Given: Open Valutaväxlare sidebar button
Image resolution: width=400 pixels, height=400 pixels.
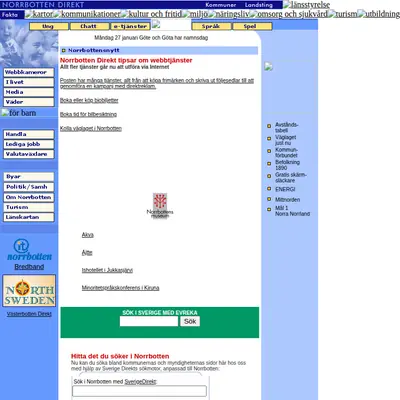Looking at the screenshot, I should tap(29, 154).
